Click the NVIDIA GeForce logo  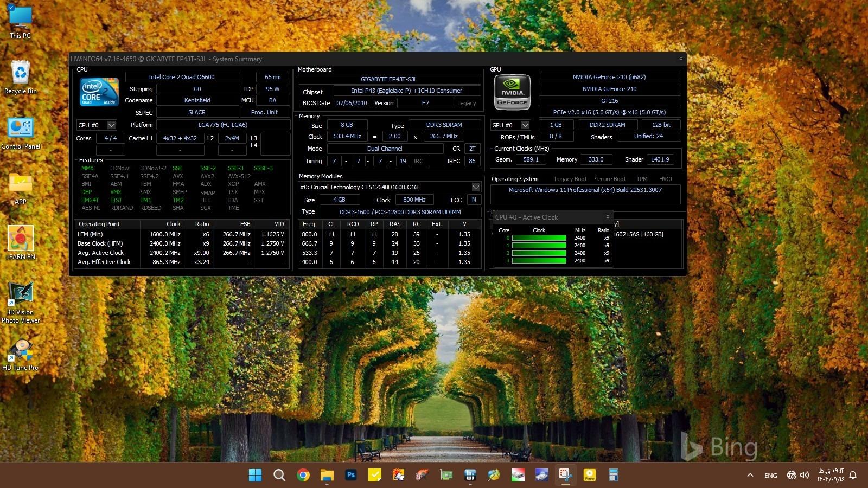[512, 92]
